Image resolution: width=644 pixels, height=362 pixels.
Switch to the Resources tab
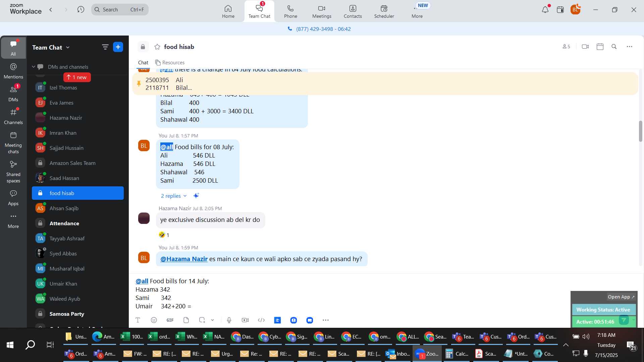(x=170, y=63)
